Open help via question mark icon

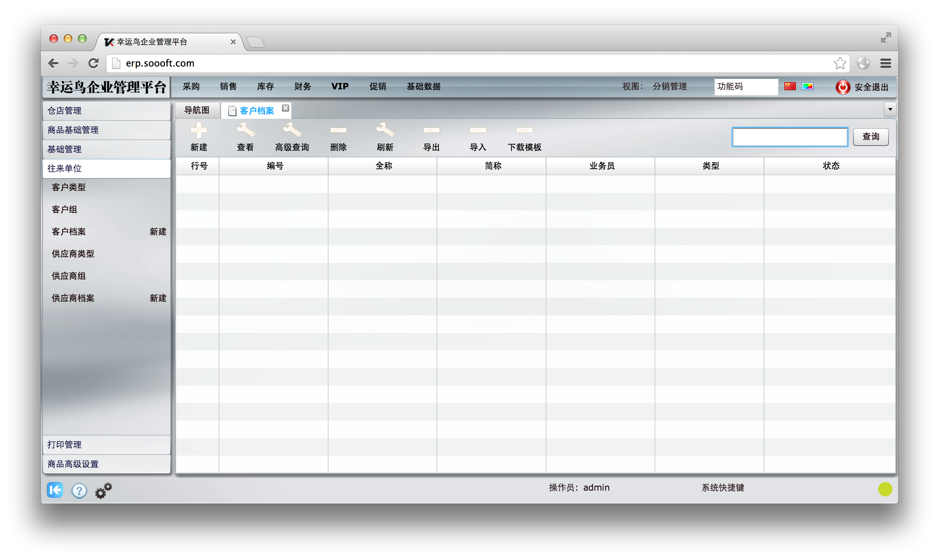point(79,491)
